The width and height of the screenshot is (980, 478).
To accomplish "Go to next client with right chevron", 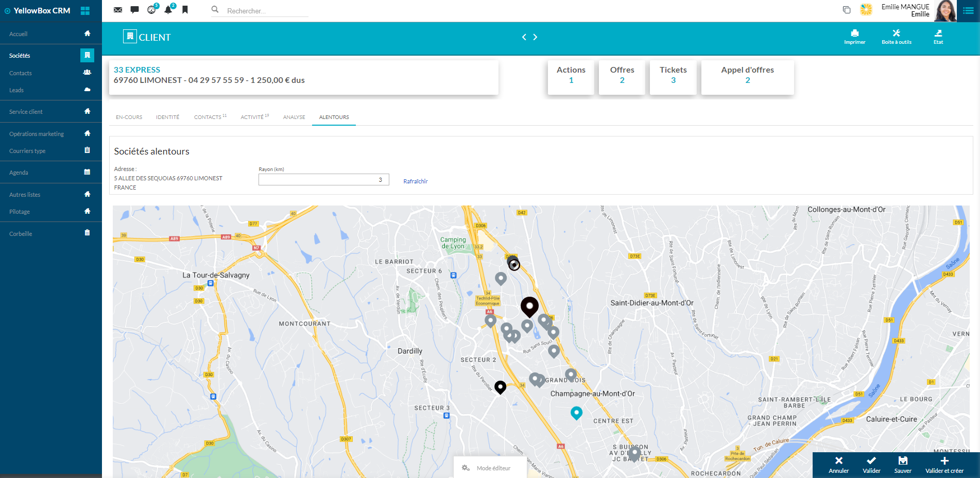I will tap(535, 37).
